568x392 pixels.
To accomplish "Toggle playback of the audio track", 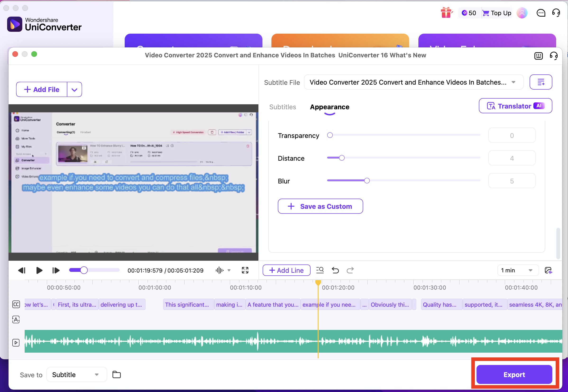I will pos(16,342).
